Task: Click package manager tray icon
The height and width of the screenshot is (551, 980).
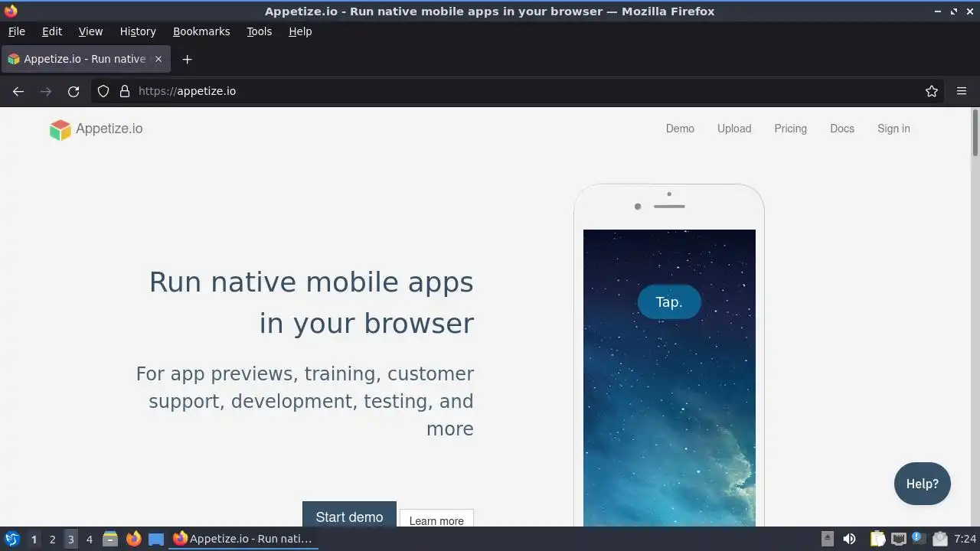Action: point(940,539)
